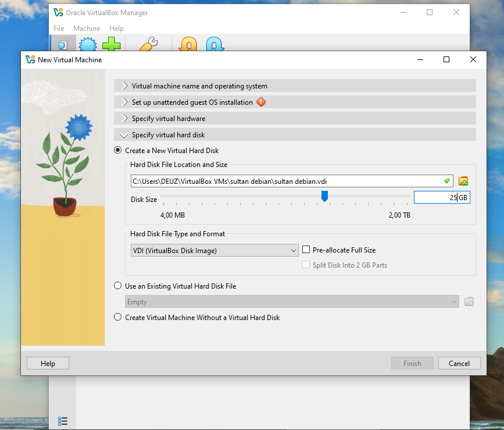
Task: Click the blue start arrow icon in VirtualBox Manager
Action: pos(215,44)
